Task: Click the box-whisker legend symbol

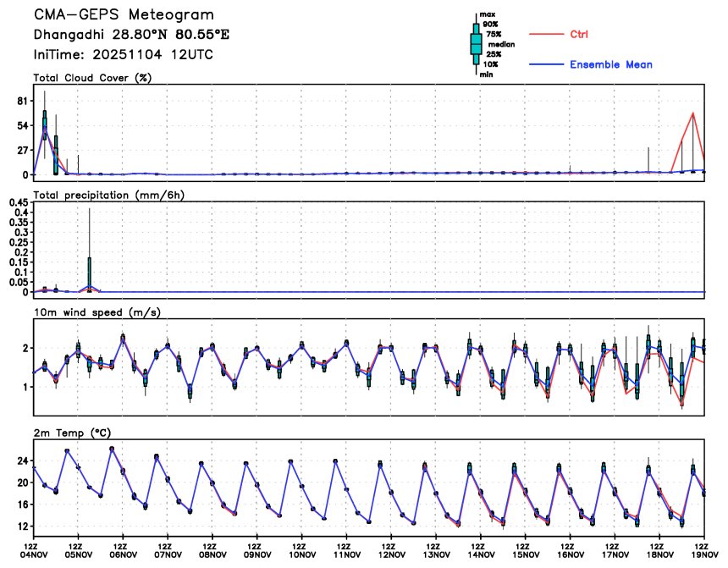Action: click(476, 44)
